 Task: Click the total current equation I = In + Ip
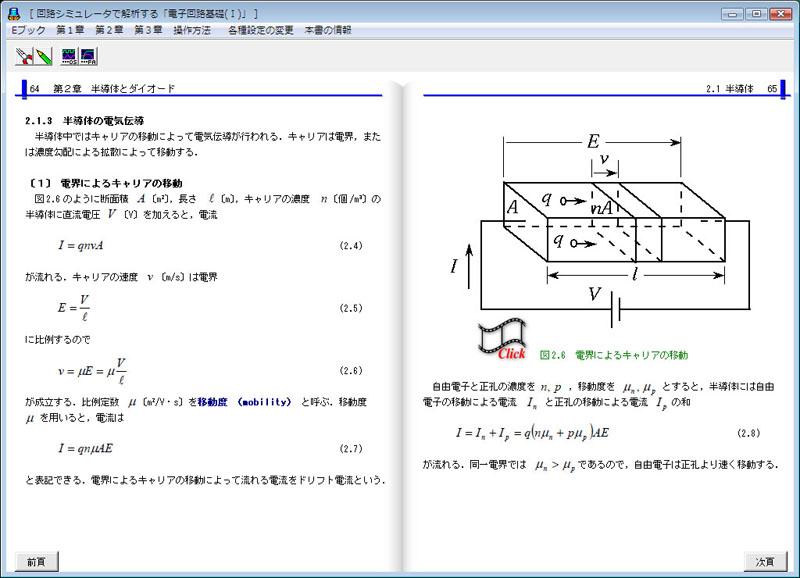pyautogui.click(x=532, y=433)
